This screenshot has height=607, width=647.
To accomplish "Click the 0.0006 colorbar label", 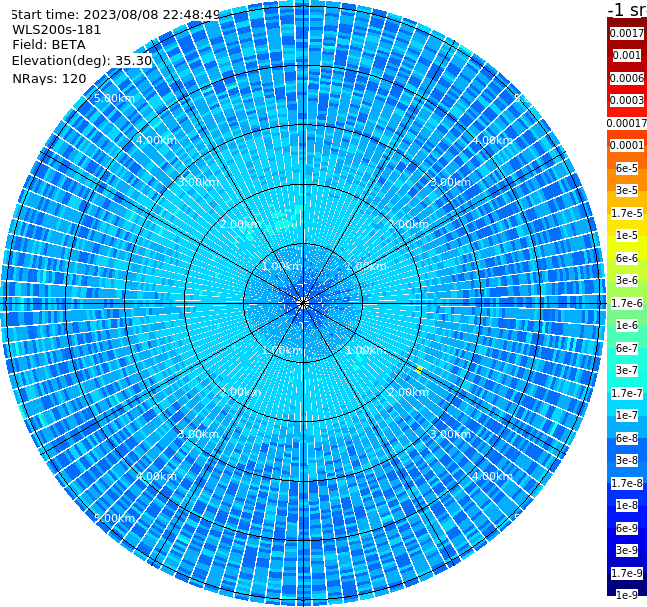I will [x=627, y=78].
